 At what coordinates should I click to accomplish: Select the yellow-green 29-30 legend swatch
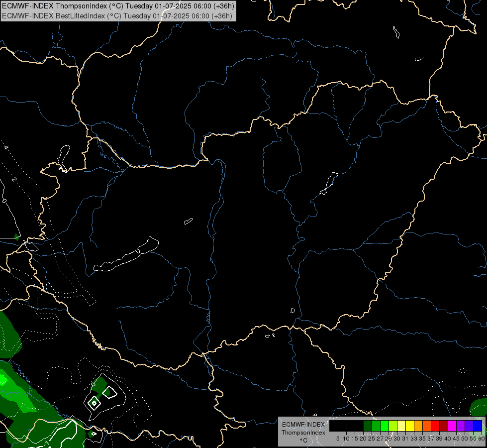[x=393, y=426]
